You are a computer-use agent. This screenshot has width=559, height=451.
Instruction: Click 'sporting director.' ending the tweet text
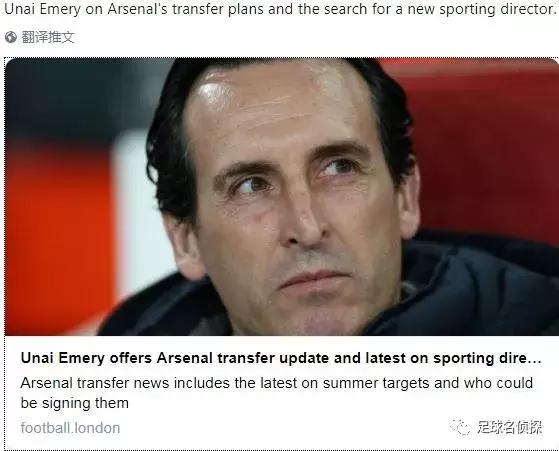[498, 9]
